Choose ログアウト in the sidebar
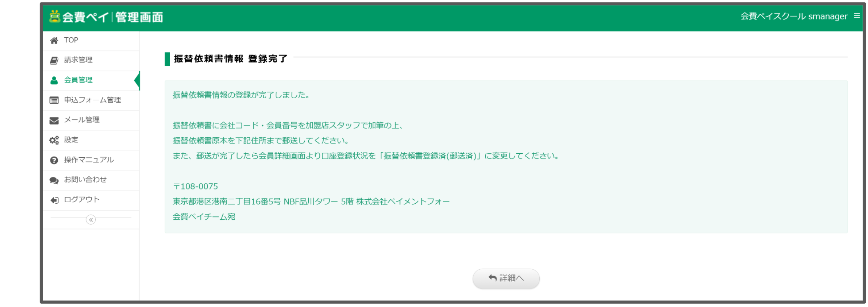The image size is (868, 307). tap(91, 200)
